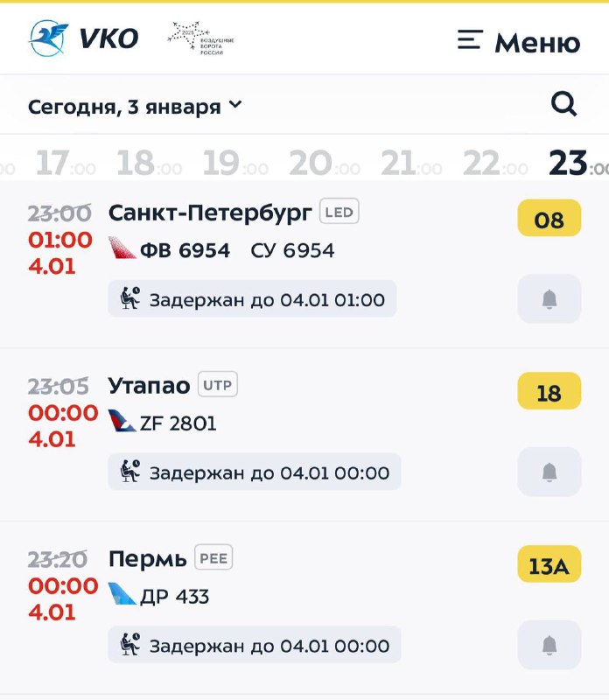609x700 pixels.
Task: Open search with the magnifier icon
Action: click(563, 102)
